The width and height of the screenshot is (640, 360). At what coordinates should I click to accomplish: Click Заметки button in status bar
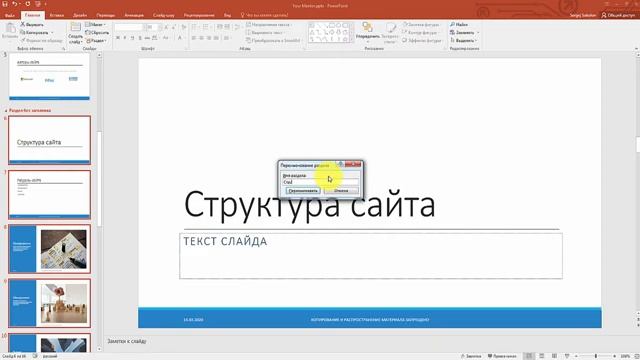click(x=471, y=356)
